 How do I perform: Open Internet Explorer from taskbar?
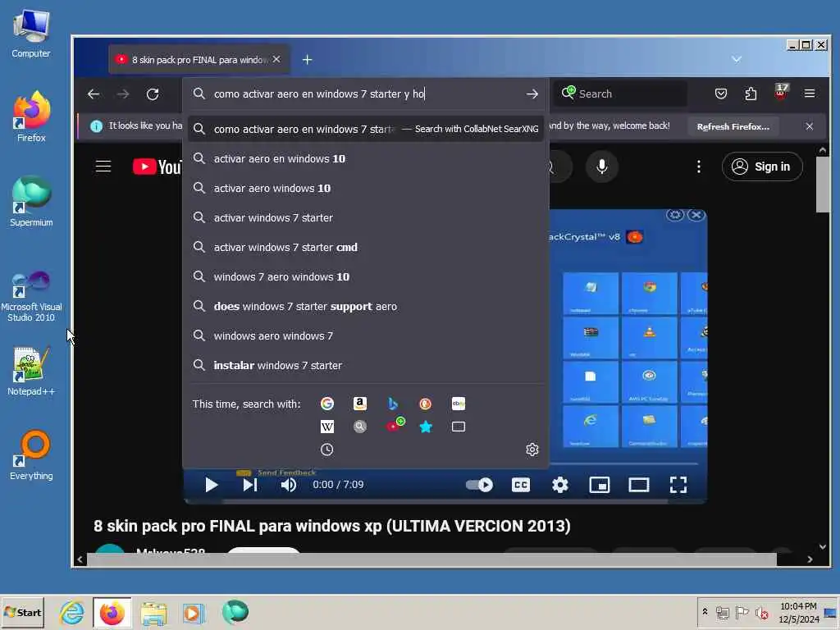click(x=72, y=612)
